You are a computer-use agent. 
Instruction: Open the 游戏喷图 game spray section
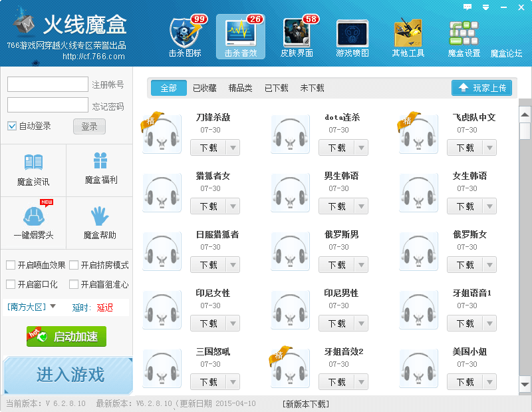tap(352, 37)
